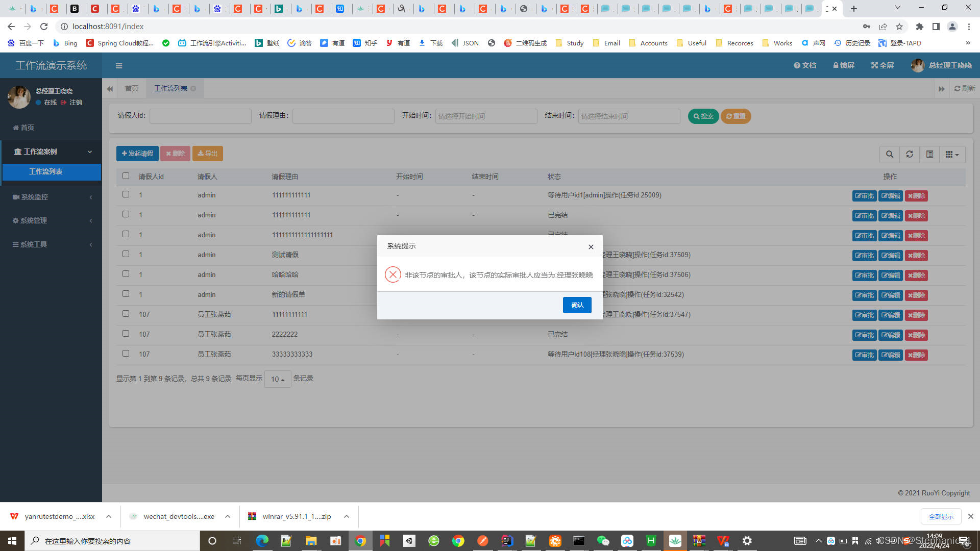Open the columns dropdown in table toolbar
The width and height of the screenshot is (980, 551).
pos(952,154)
